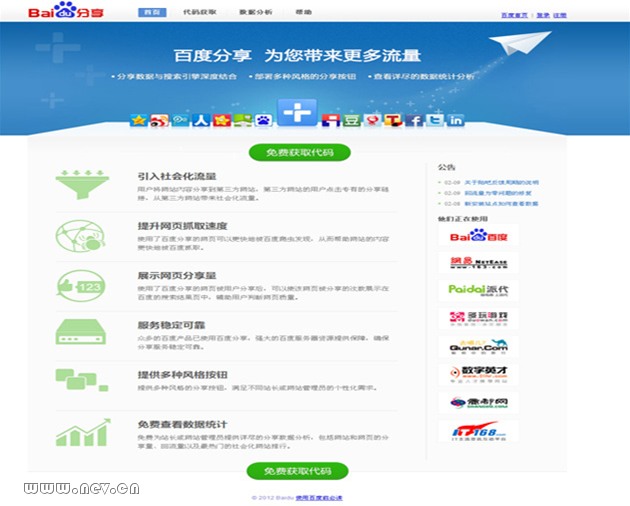Image resolution: width=630 pixels, height=506 pixels.
Task: Open the Duowan games logo
Action: (x=478, y=318)
